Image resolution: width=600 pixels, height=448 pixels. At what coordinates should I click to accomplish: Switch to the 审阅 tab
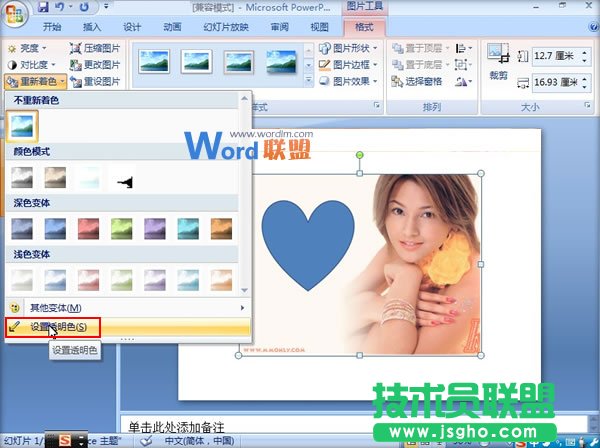point(280,27)
